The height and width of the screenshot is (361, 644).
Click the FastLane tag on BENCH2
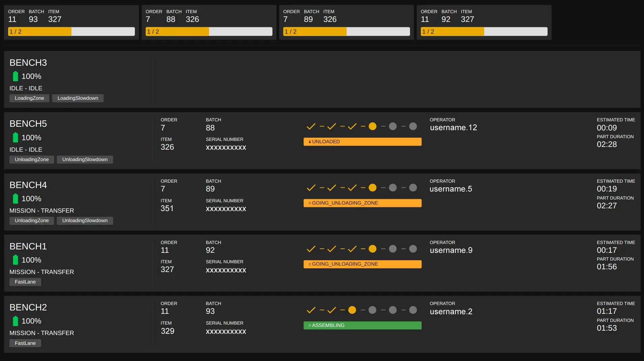tap(25, 343)
